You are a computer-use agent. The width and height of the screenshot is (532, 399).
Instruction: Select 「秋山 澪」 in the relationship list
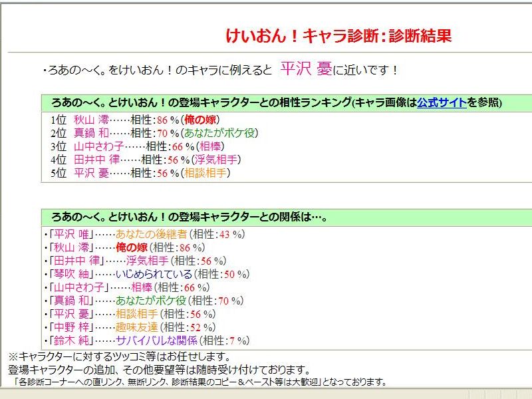[x=71, y=247]
